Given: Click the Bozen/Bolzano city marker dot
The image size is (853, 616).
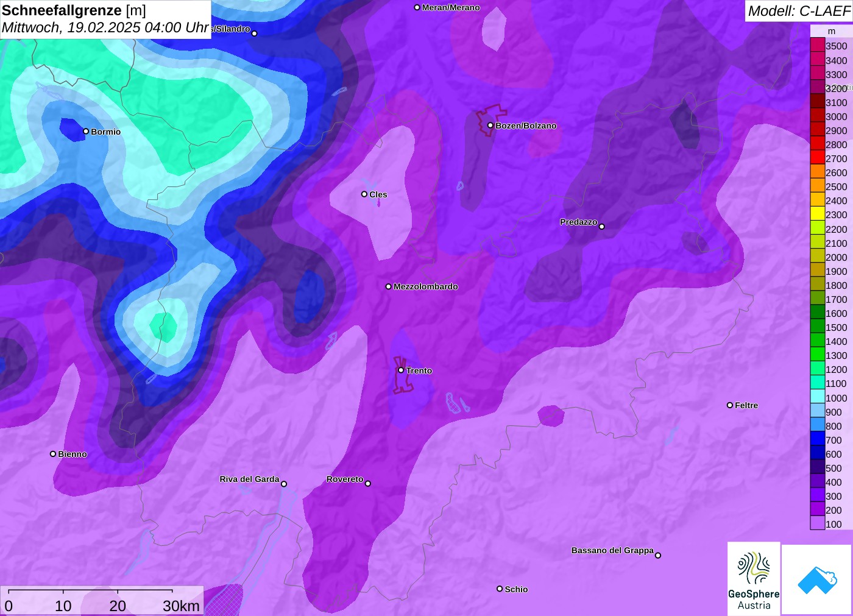Looking at the screenshot, I should point(490,126).
